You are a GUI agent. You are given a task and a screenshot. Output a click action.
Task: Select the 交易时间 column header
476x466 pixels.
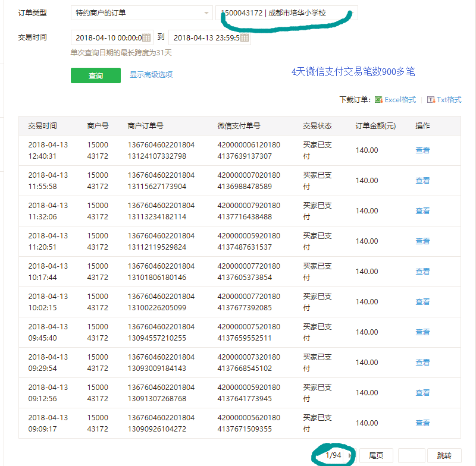click(x=42, y=126)
